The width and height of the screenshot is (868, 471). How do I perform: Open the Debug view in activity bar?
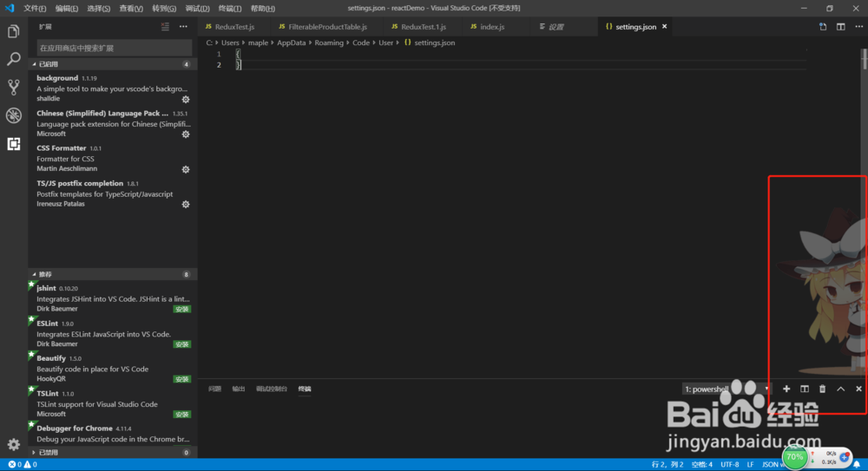(x=14, y=115)
